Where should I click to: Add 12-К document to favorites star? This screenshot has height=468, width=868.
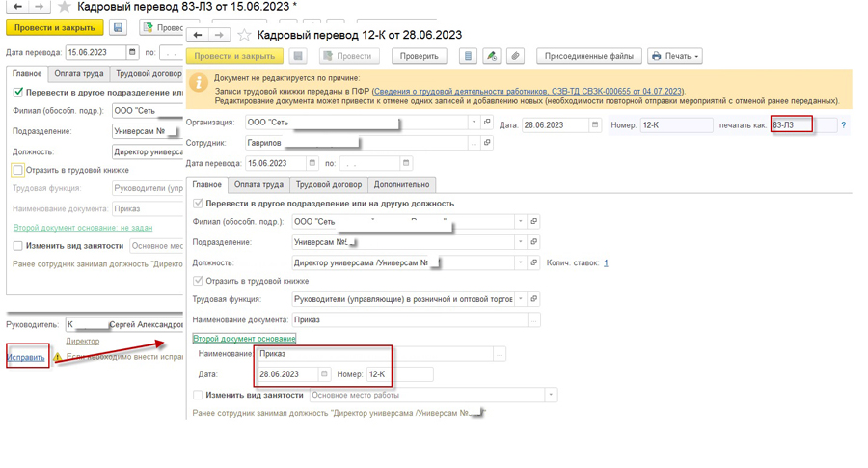coord(244,35)
